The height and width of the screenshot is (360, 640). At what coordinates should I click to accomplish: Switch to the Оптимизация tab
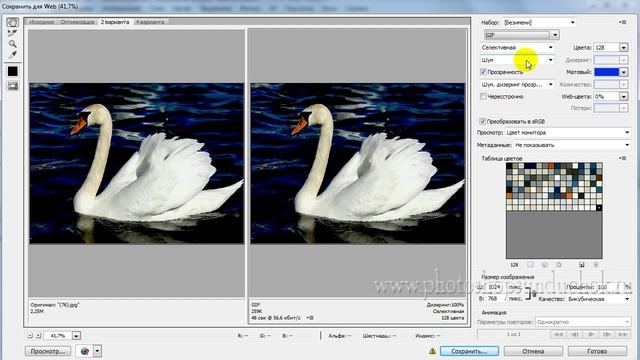click(78, 22)
